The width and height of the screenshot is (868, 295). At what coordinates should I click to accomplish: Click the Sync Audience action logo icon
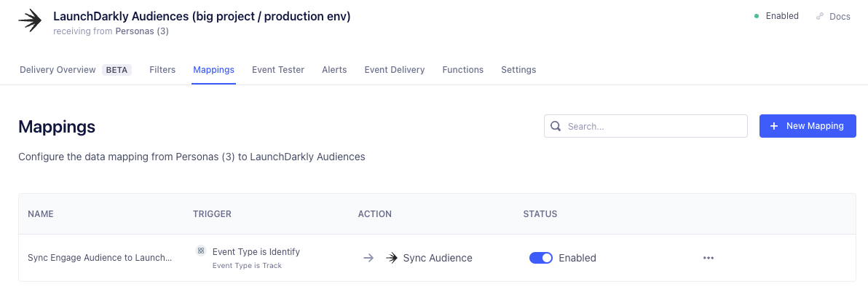(x=392, y=258)
